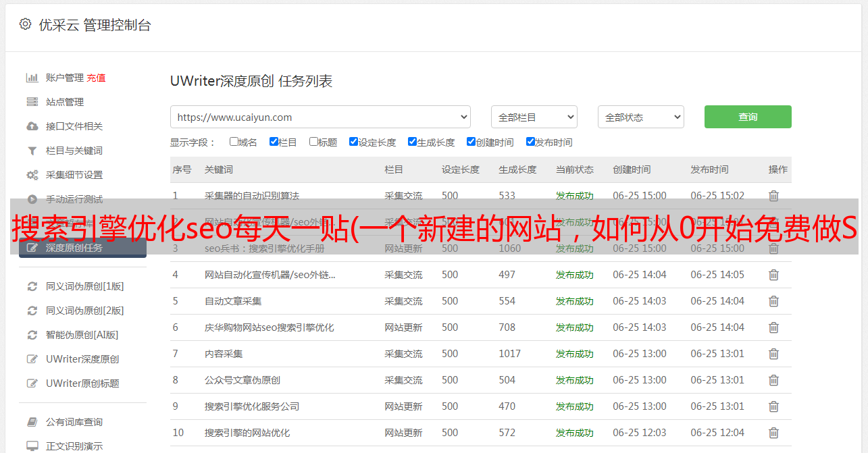Open the 全部栏目 column dropdown
Screen dimensions: 868x453
tap(534, 117)
